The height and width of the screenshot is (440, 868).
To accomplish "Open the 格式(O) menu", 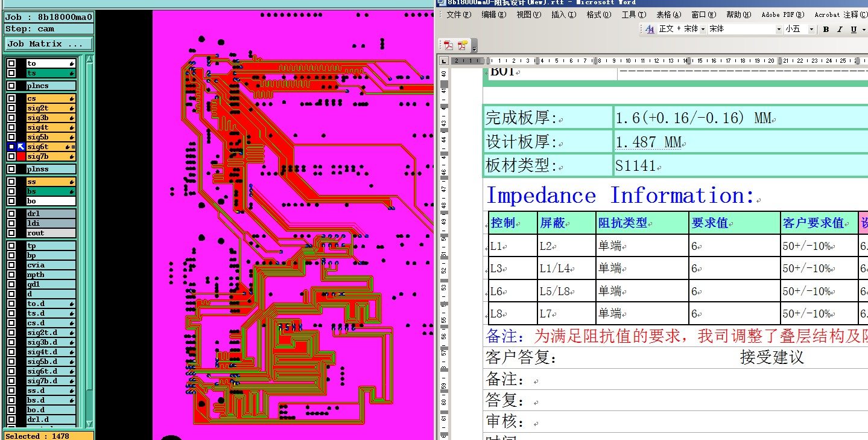I will [599, 14].
